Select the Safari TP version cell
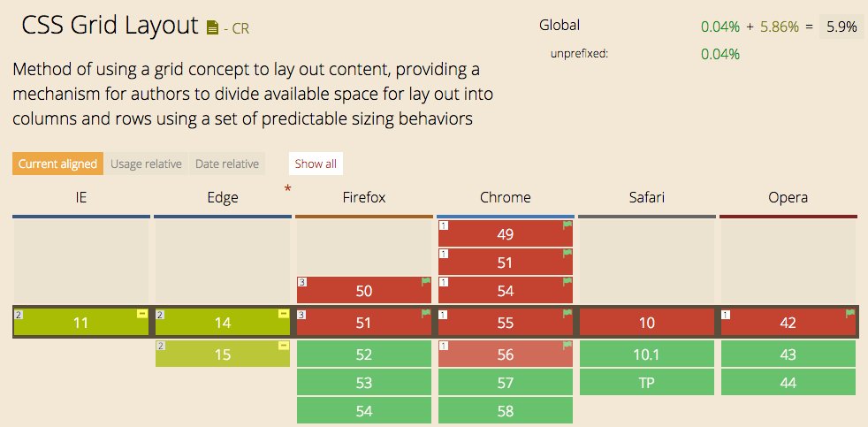The width and height of the screenshot is (868, 427). click(646, 382)
